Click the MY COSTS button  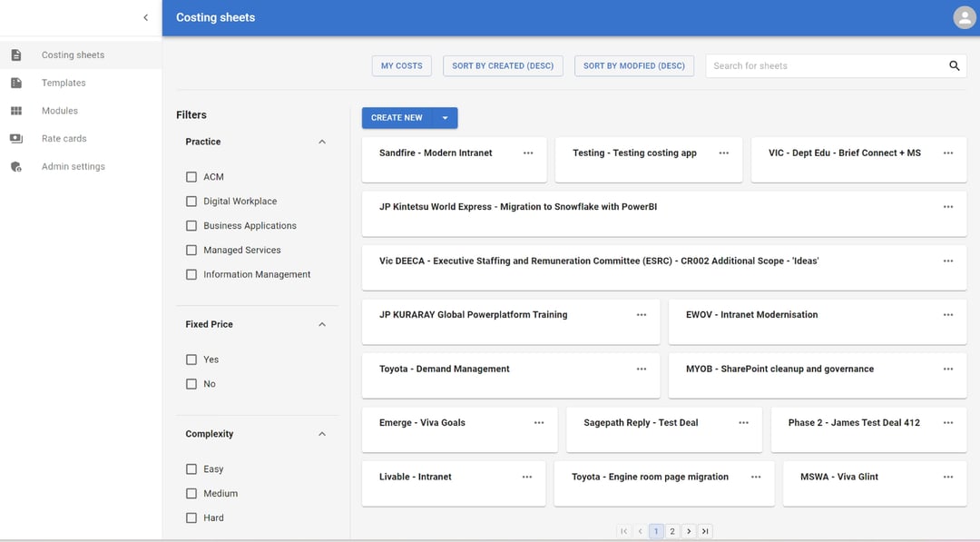coord(401,65)
